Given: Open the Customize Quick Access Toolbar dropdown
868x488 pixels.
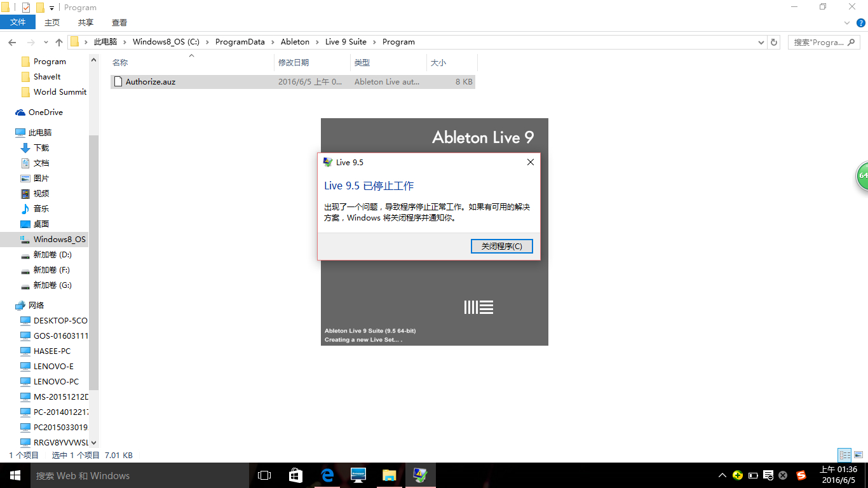Looking at the screenshot, I should [52, 8].
